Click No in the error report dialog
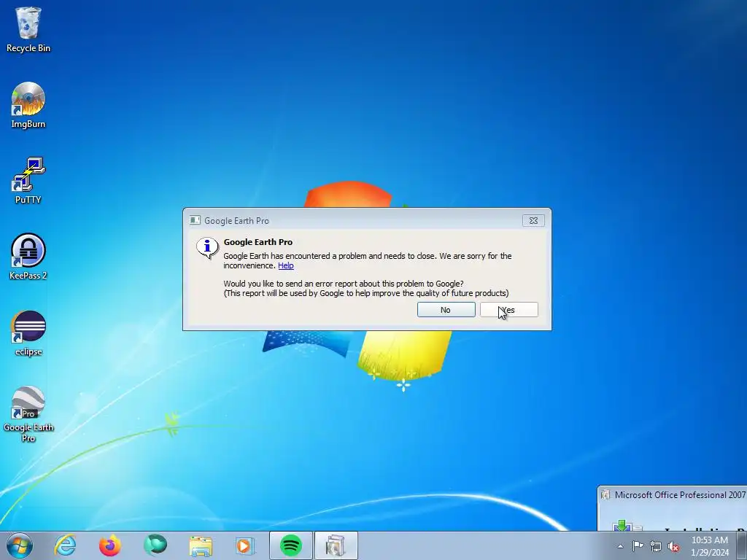 [x=446, y=309]
